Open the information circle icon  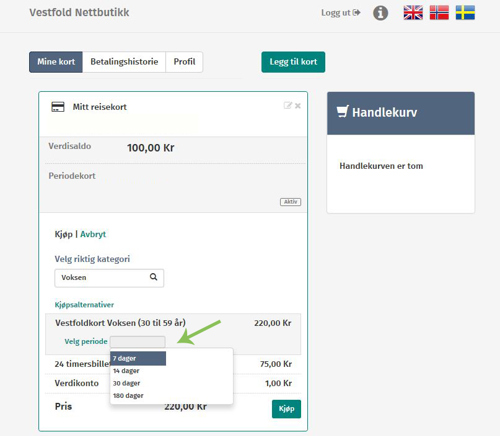(380, 13)
